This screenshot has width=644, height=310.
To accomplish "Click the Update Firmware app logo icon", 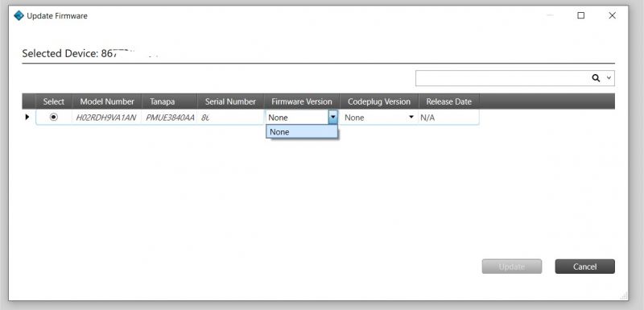I will click(19, 16).
